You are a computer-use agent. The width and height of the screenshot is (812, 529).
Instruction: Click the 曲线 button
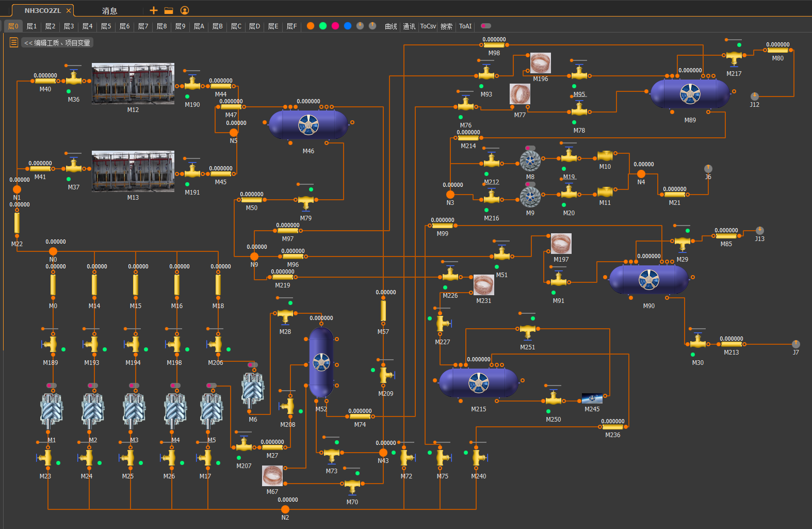(391, 26)
